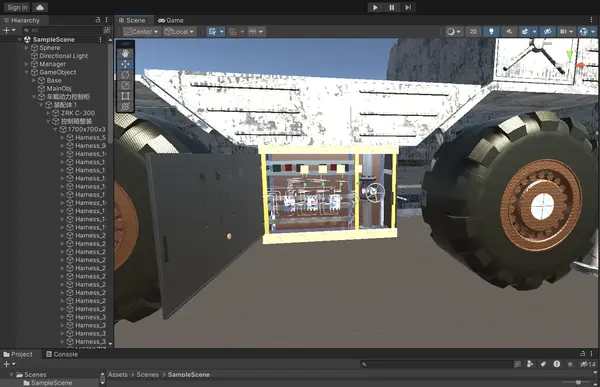Lock the Project panel
Image resolution: width=600 pixels, height=387 pixels.
click(582, 354)
